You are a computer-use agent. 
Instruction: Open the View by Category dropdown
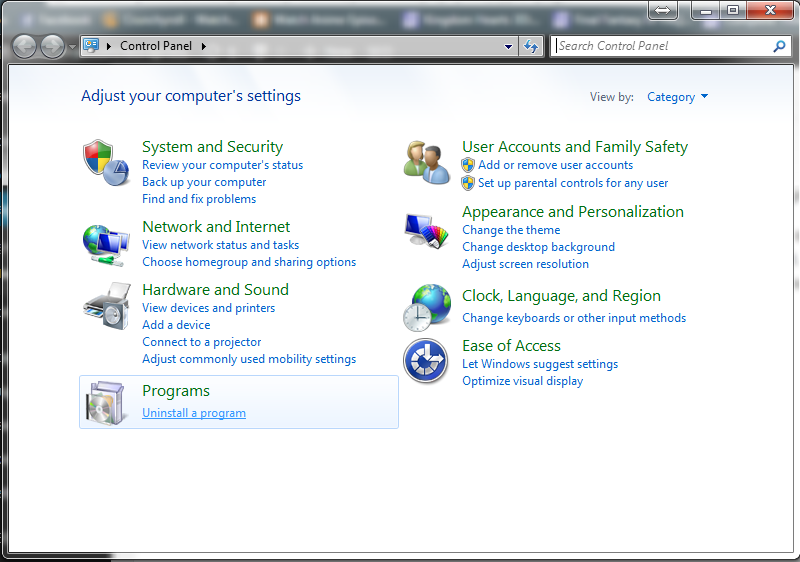tap(677, 97)
